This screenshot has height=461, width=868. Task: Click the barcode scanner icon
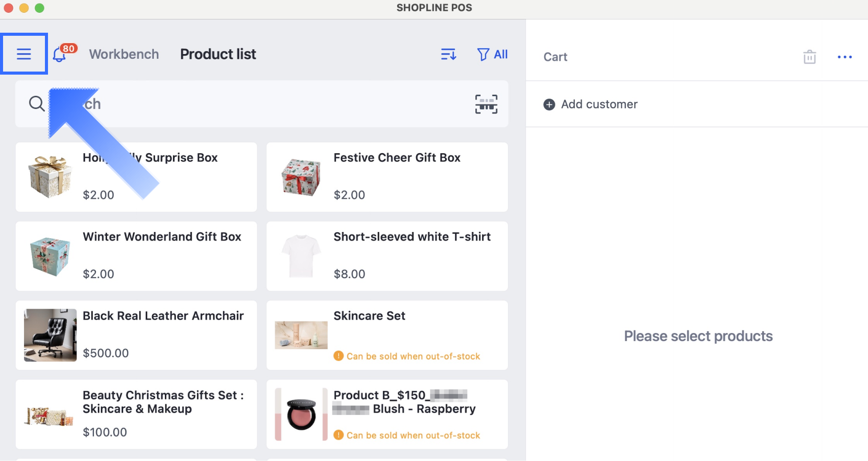pyautogui.click(x=486, y=104)
